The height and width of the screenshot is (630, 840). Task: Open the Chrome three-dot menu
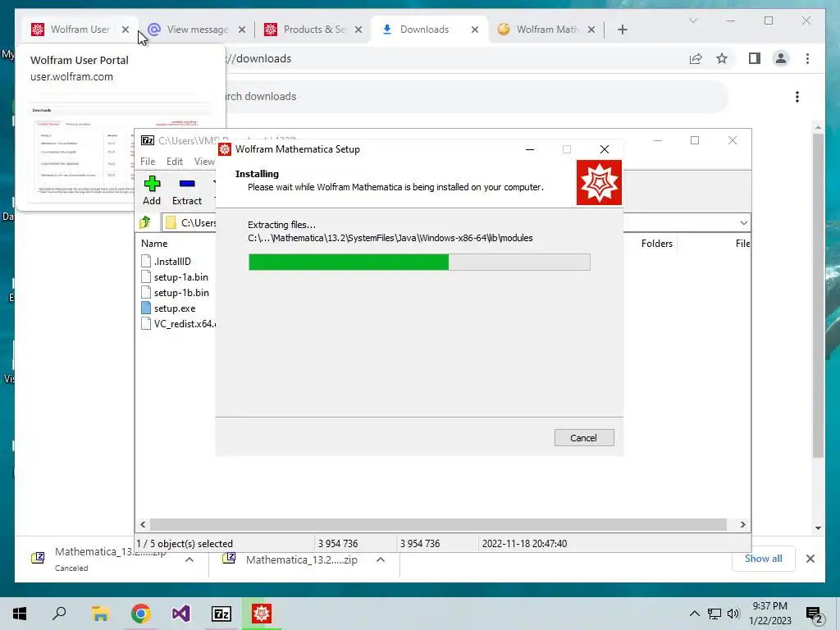click(807, 58)
